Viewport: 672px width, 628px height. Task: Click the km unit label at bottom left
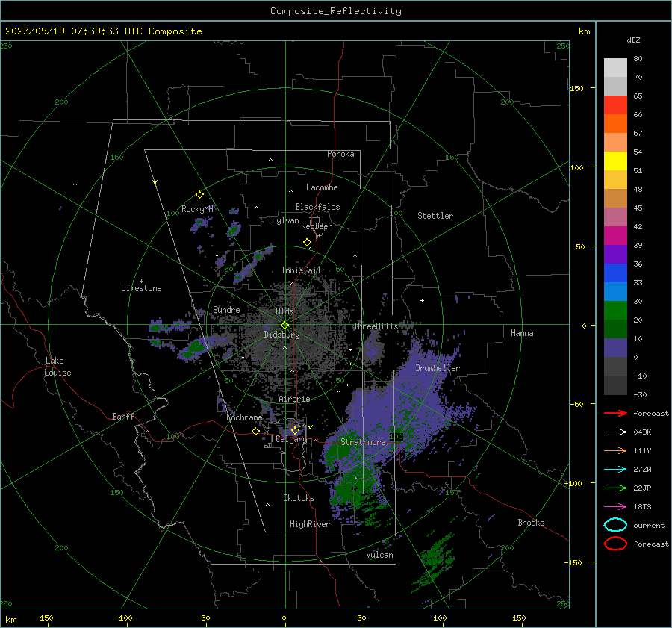pyautogui.click(x=11, y=620)
